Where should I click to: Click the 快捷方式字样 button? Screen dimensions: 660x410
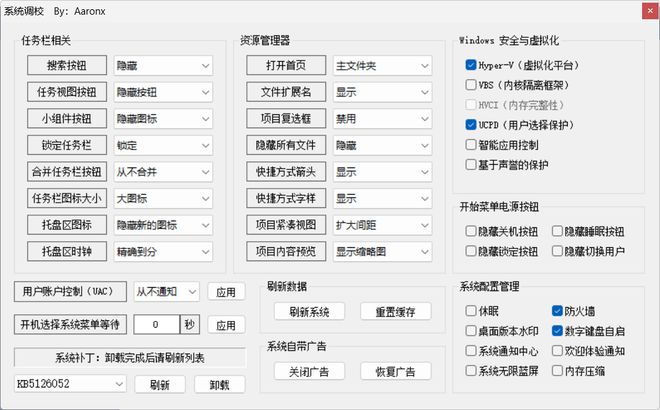[x=286, y=198]
